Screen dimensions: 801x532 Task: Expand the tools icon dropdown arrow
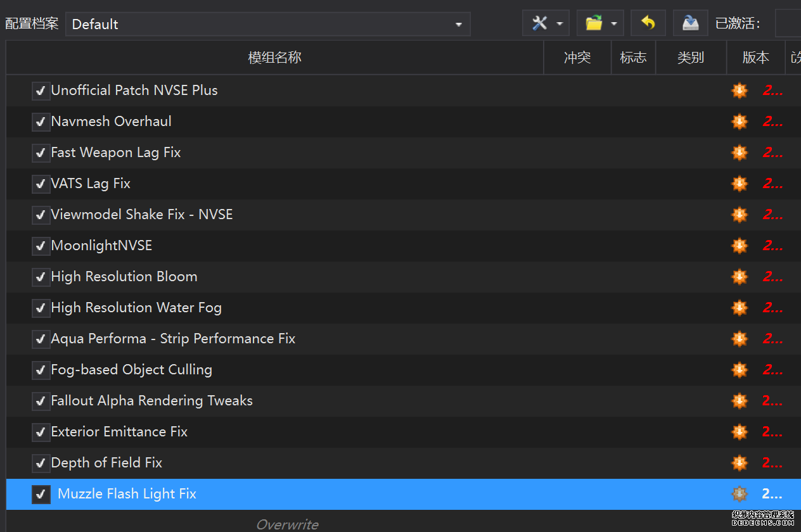(x=560, y=24)
